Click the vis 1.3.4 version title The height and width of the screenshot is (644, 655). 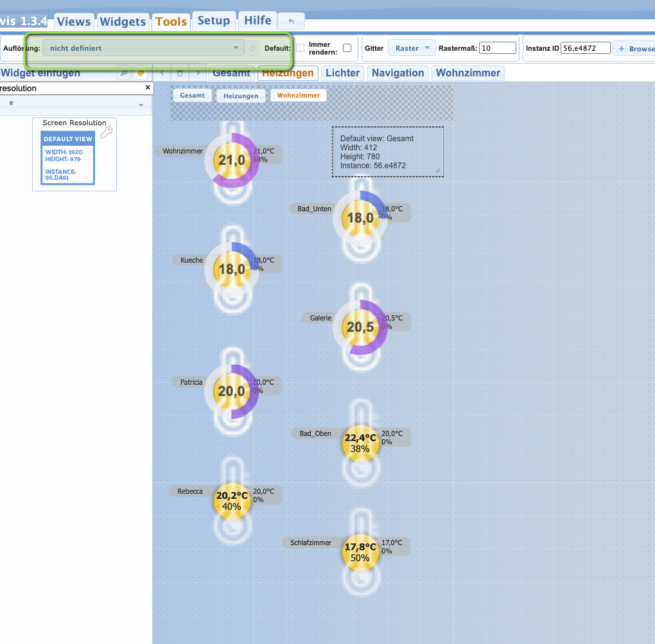23,21
